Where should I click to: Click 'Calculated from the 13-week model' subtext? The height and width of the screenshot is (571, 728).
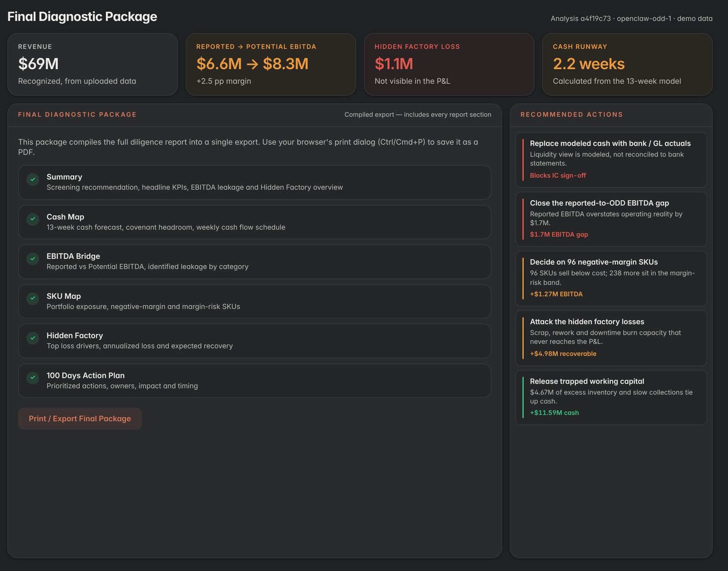tap(617, 81)
